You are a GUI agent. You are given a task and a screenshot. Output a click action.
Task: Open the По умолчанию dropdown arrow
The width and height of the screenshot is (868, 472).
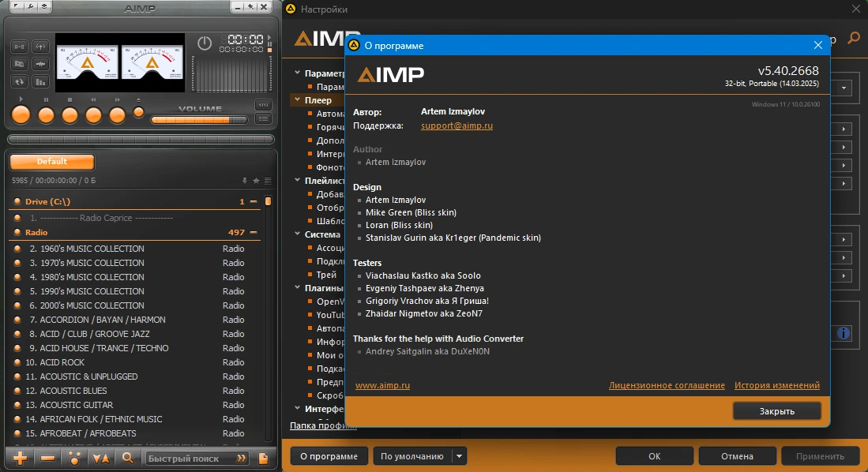click(x=459, y=456)
